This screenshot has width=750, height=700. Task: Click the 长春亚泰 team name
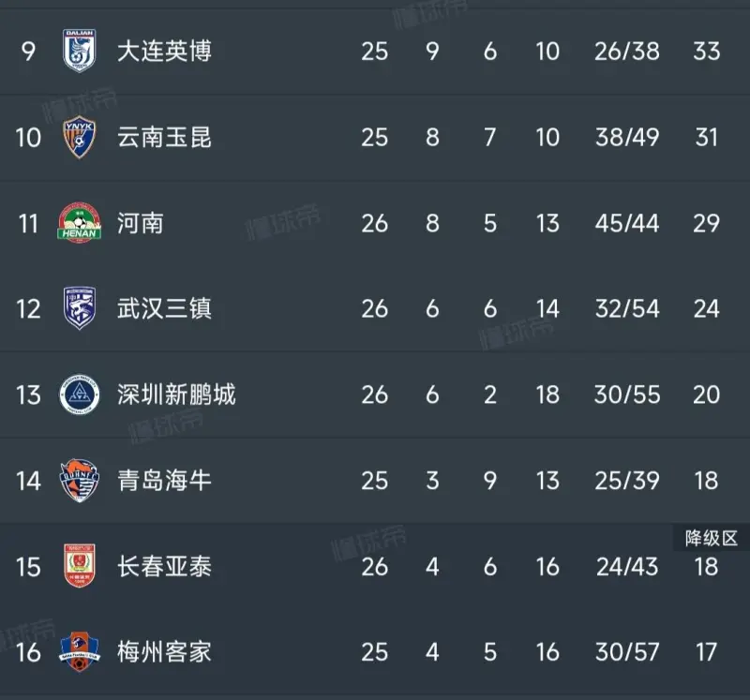pyautogui.click(x=164, y=566)
